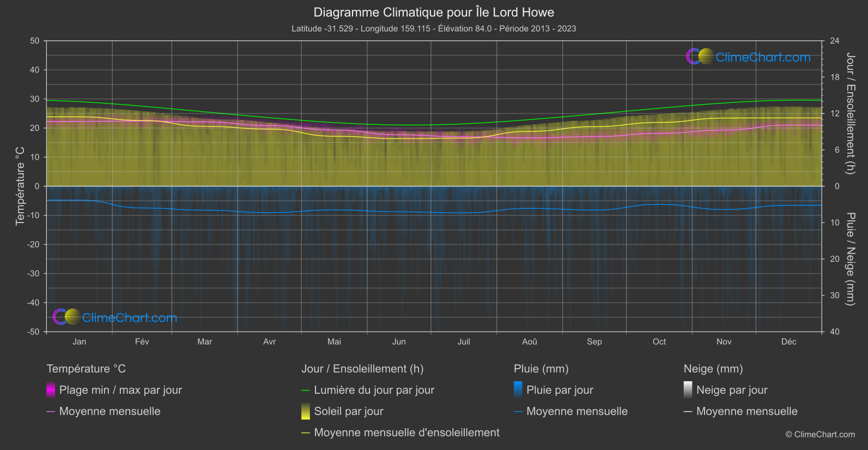Click the 24 tick on daylight axis
The image size is (868, 450).
[835, 41]
